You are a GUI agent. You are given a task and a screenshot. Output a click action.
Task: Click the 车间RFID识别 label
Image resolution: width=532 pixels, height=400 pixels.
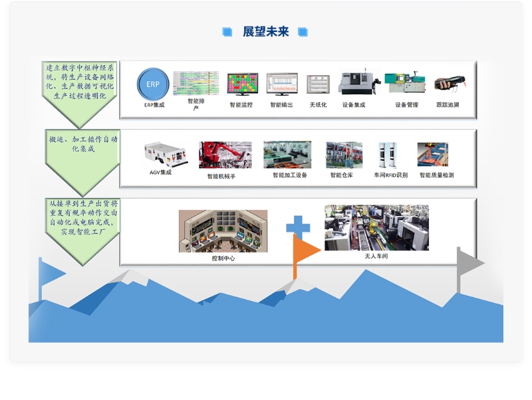pyautogui.click(x=391, y=175)
